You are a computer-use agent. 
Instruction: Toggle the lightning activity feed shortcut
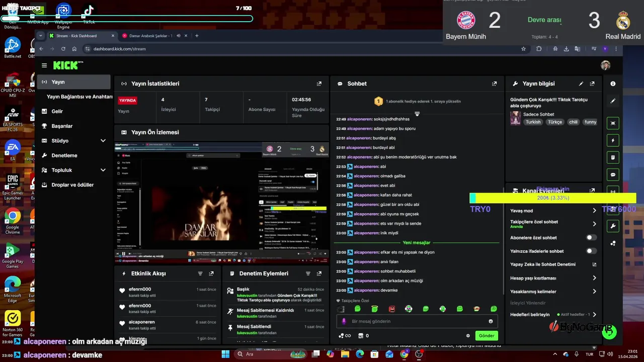point(613,140)
